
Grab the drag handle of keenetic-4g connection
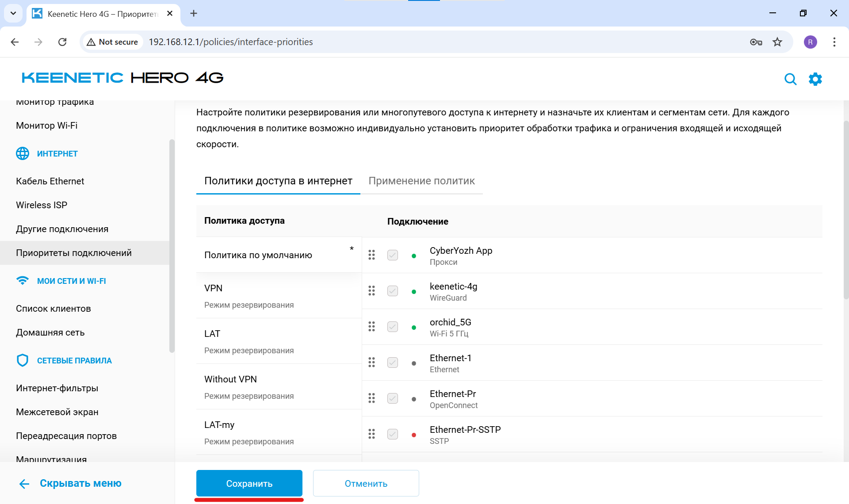coord(371,291)
